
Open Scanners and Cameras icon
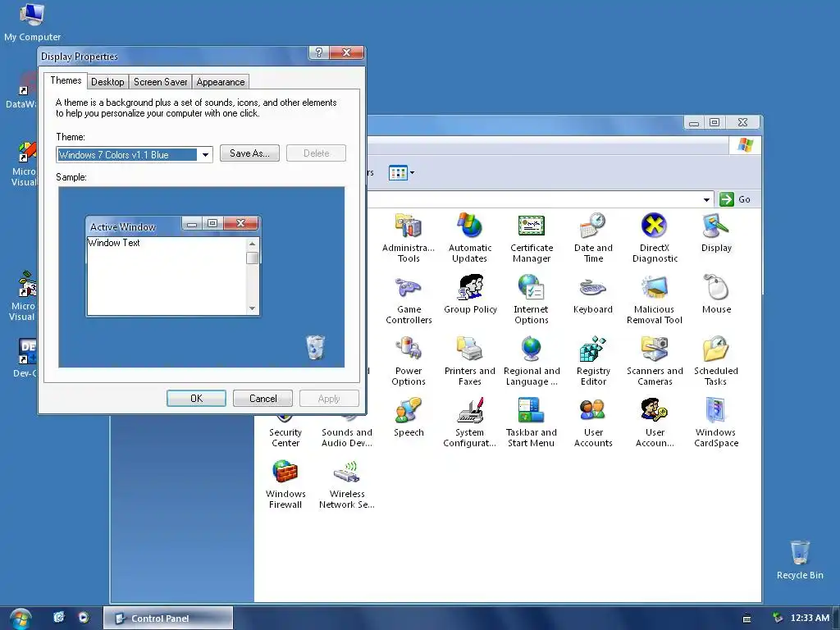tap(655, 361)
